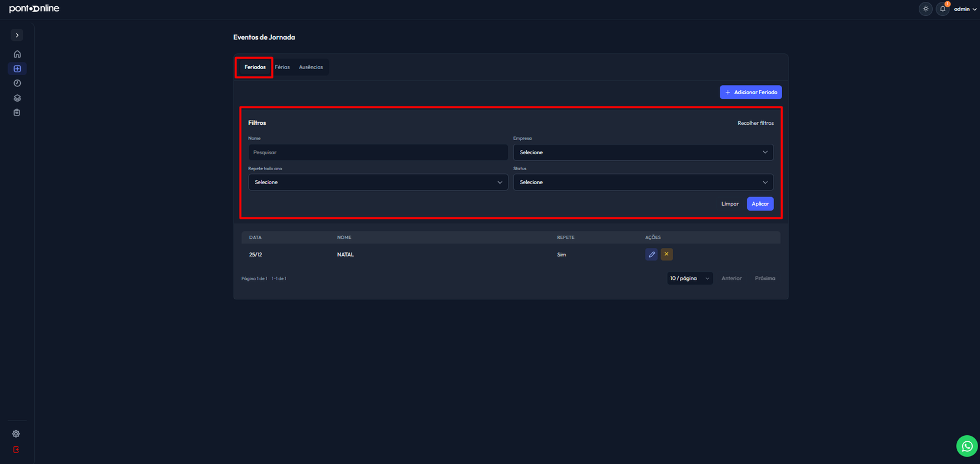Open WhatsApp support chat bubble

pos(967,446)
